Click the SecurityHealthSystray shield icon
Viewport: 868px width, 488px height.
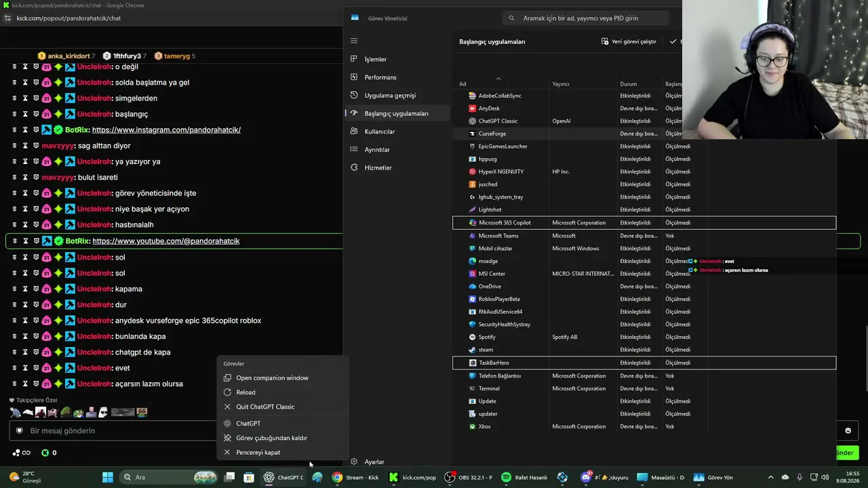(x=473, y=324)
